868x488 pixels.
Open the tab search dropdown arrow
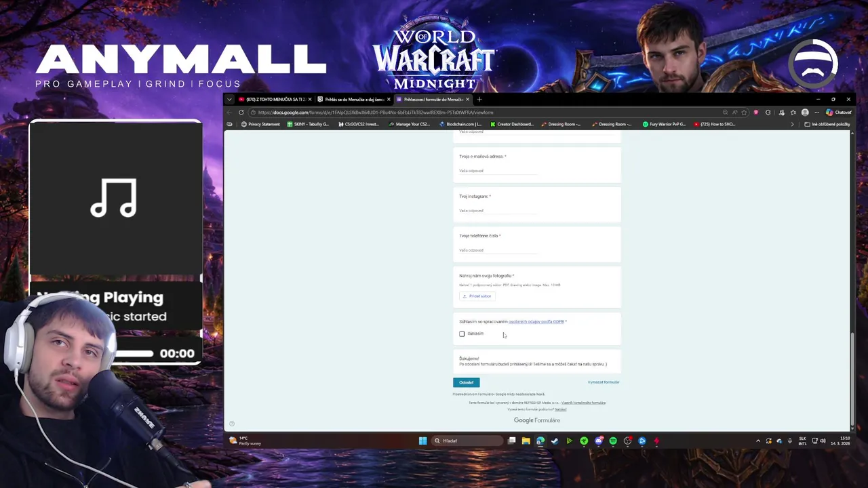click(229, 100)
